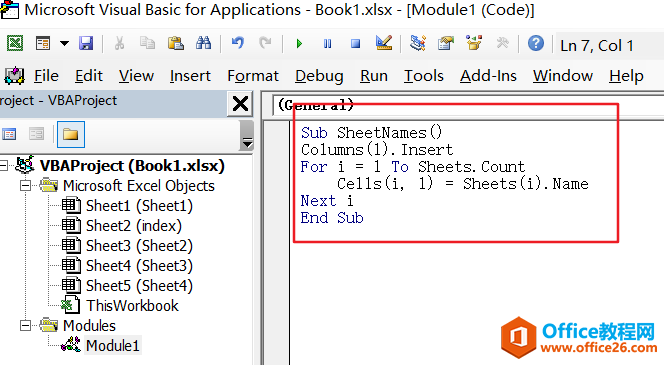Open the Project Explorer icon
This screenshot has width=664, height=365.
pos(418,43)
